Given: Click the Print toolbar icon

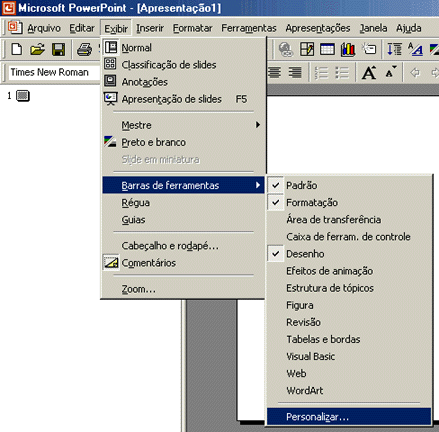Looking at the screenshot, I should pos(84,50).
